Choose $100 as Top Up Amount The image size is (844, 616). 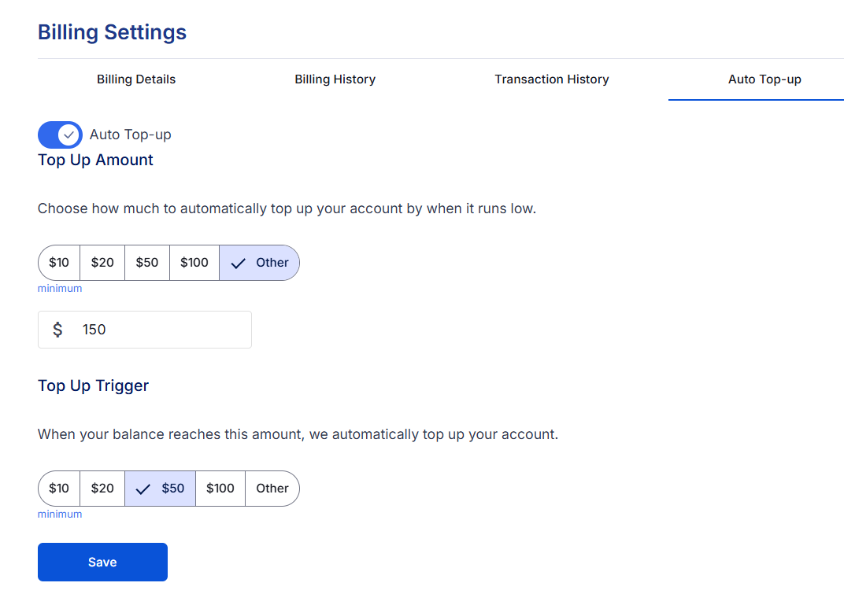coord(194,263)
